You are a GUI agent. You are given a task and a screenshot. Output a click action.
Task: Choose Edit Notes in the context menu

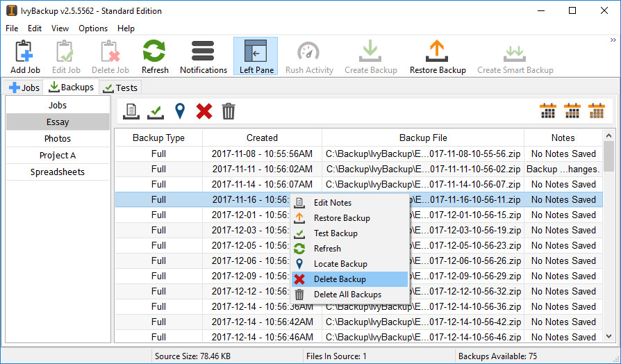tap(349, 203)
